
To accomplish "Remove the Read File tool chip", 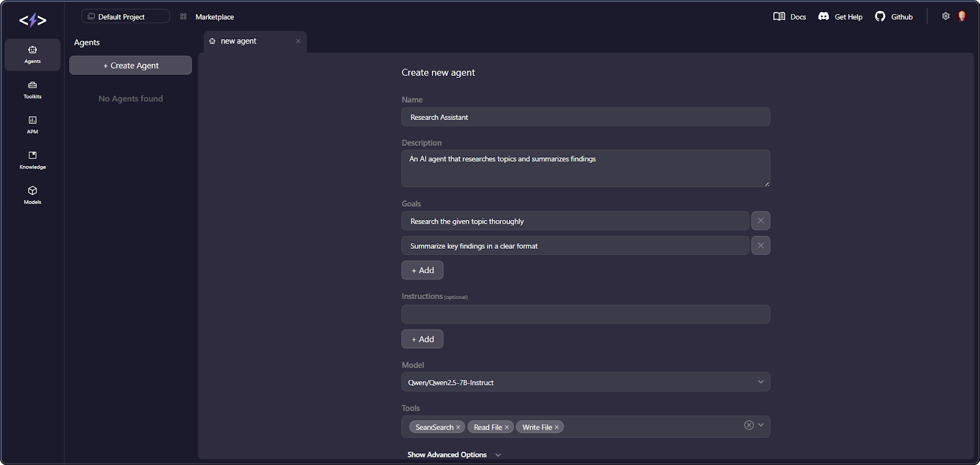I will 507,426.
